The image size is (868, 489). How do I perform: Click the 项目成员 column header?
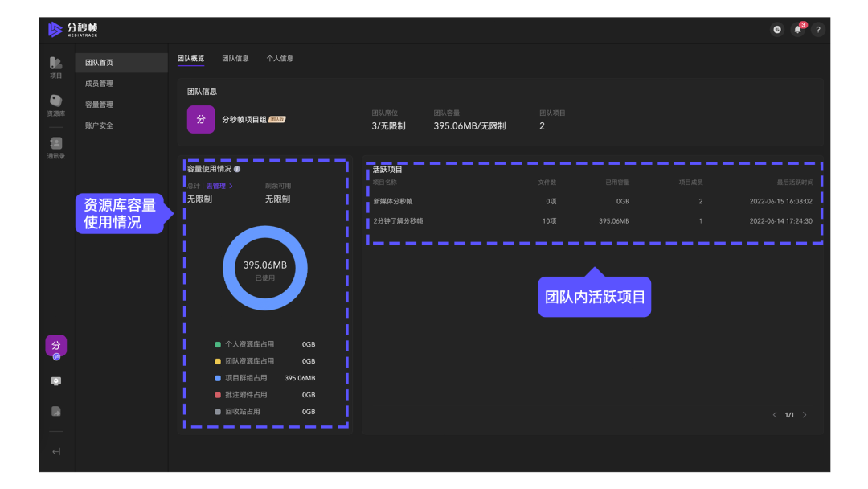[691, 183]
